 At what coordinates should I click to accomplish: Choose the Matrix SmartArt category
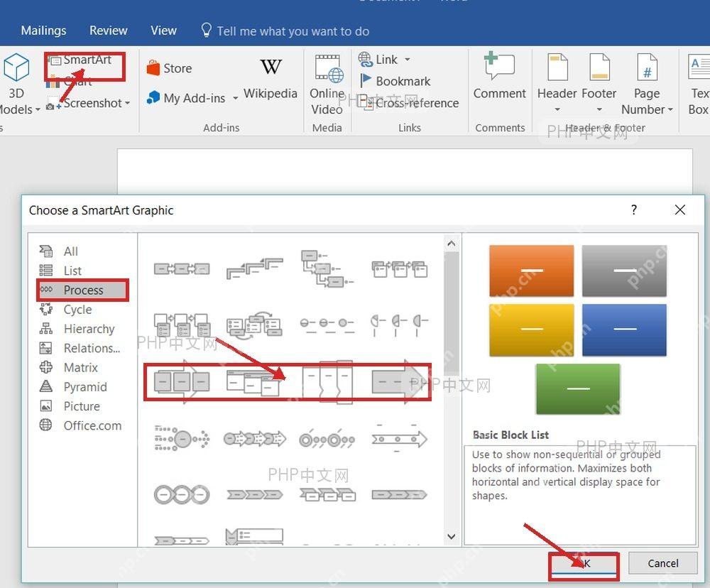click(82, 367)
